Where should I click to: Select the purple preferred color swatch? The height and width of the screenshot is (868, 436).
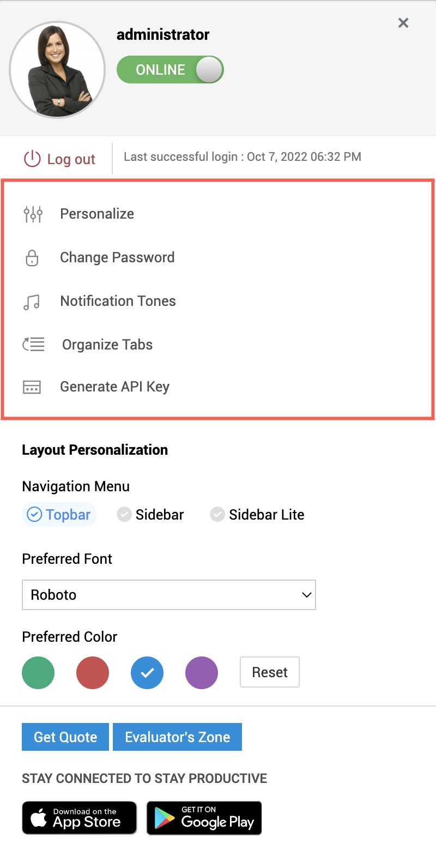(201, 672)
